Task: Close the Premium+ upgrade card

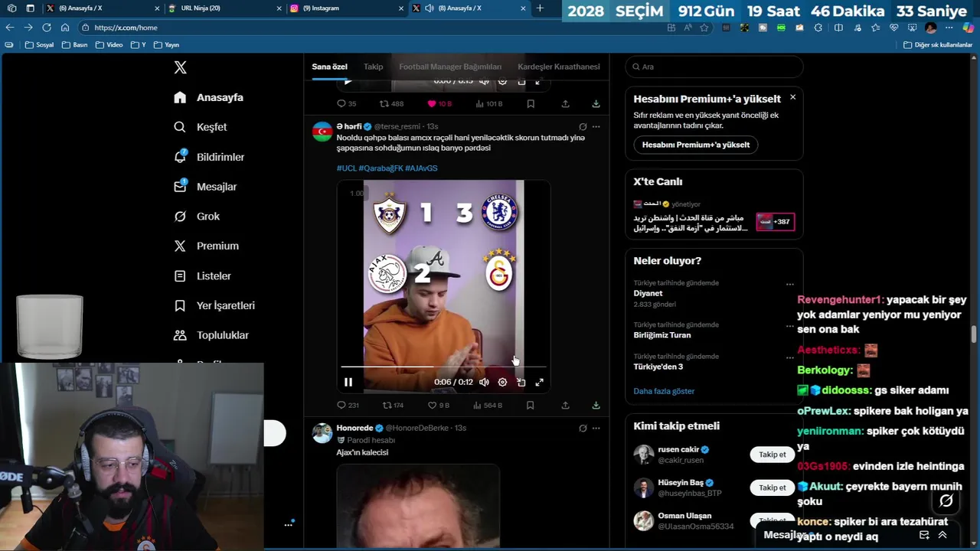Action: click(x=792, y=97)
